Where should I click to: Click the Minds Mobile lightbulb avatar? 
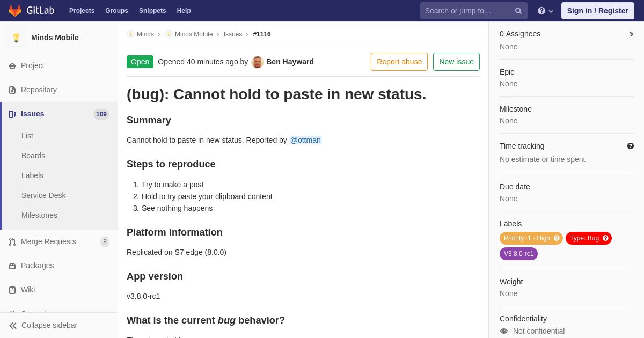click(x=16, y=38)
